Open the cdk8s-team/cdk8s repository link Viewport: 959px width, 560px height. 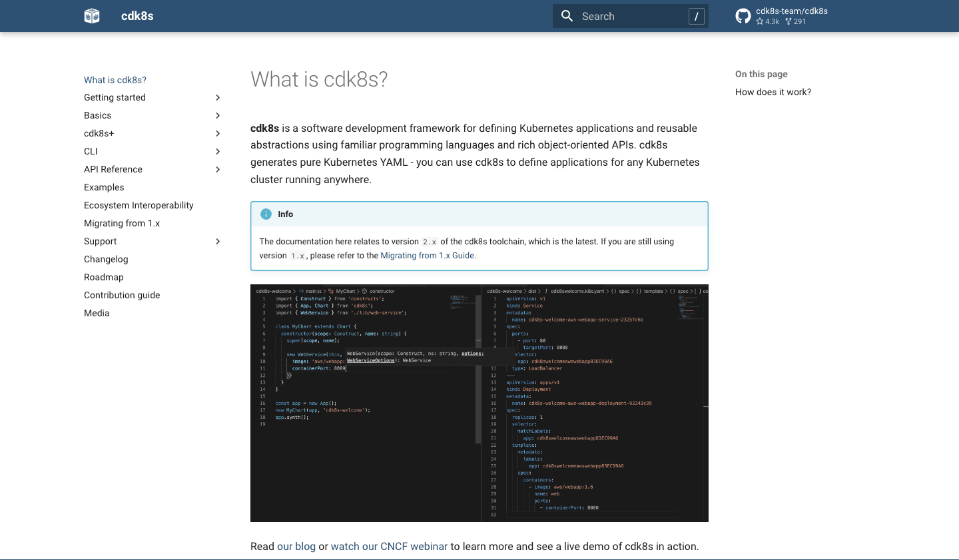[783, 16]
